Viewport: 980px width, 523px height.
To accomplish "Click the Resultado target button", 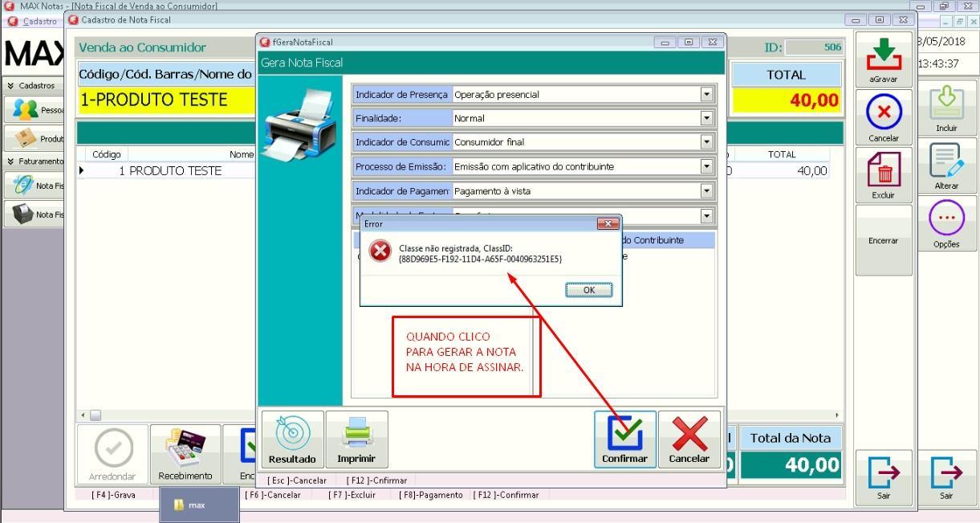I will 292,439.
